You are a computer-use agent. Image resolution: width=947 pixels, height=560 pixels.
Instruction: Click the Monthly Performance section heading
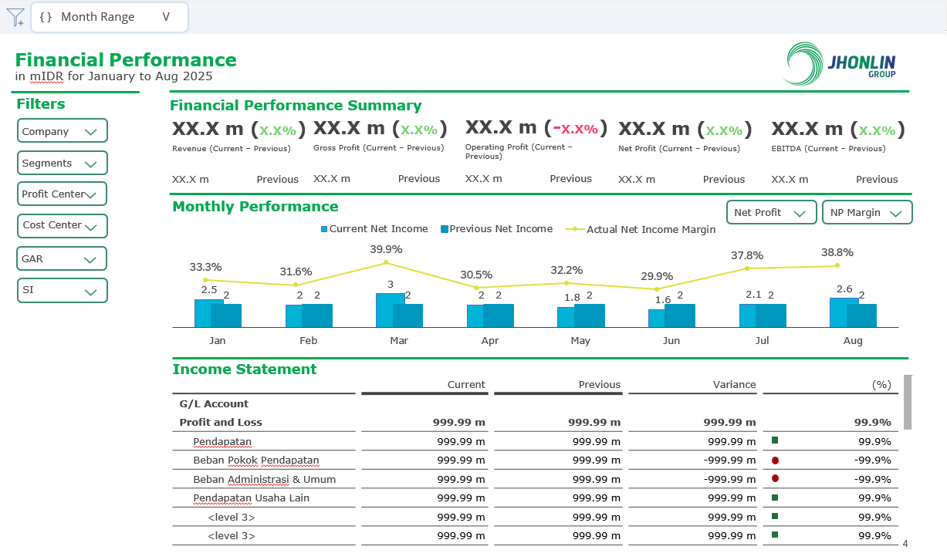pos(255,206)
